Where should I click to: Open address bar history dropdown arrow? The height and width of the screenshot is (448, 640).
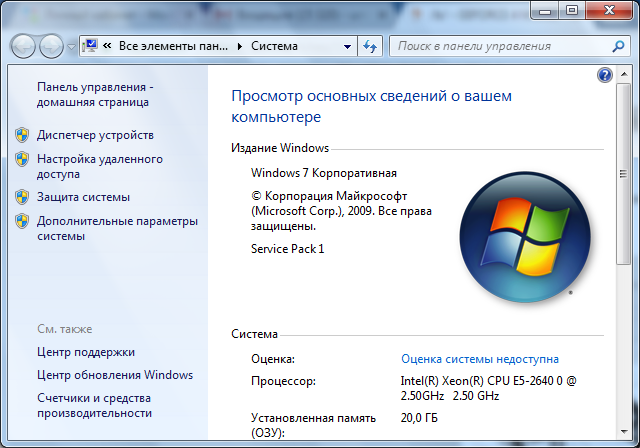(x=347, y=47)
